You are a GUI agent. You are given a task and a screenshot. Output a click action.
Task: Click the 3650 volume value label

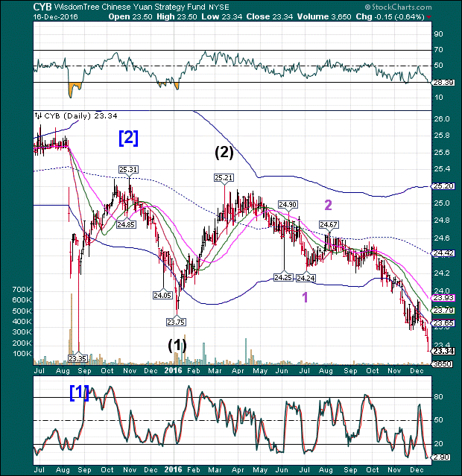443,364
